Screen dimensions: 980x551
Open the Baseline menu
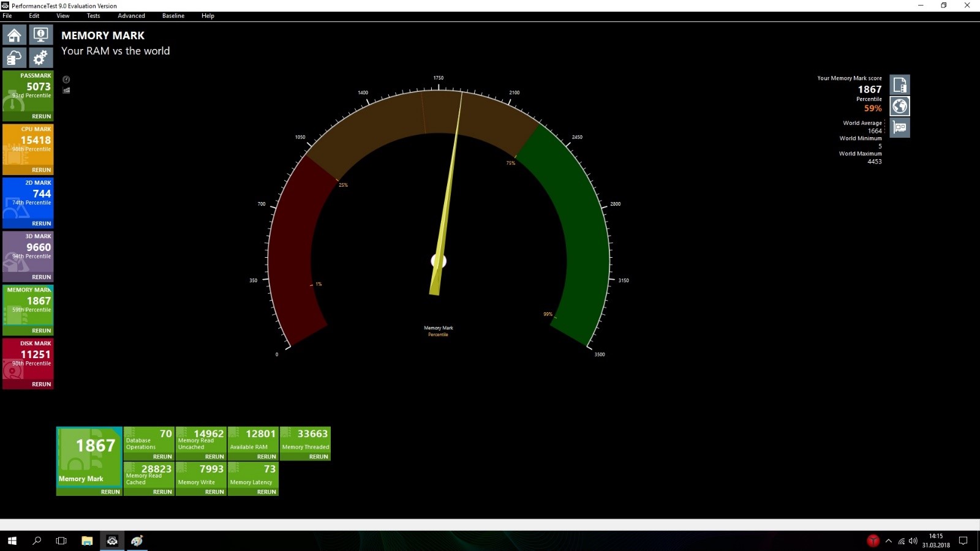click(x=173, y=16)
